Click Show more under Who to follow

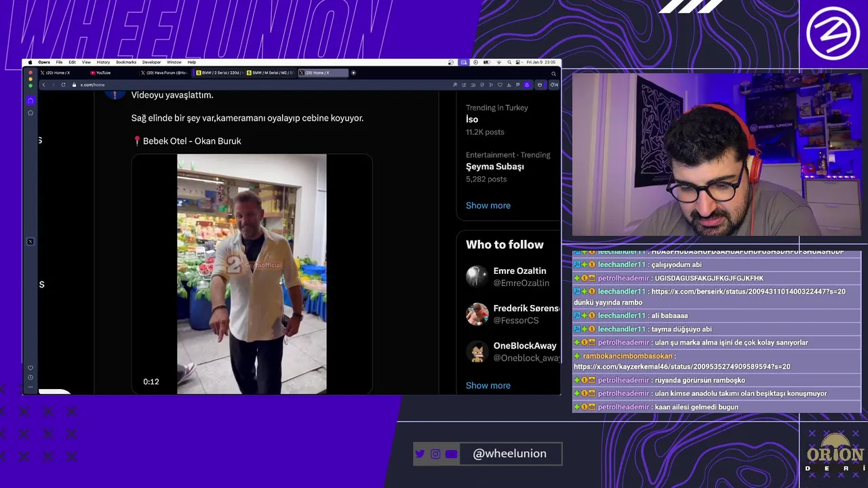point(488,386)
